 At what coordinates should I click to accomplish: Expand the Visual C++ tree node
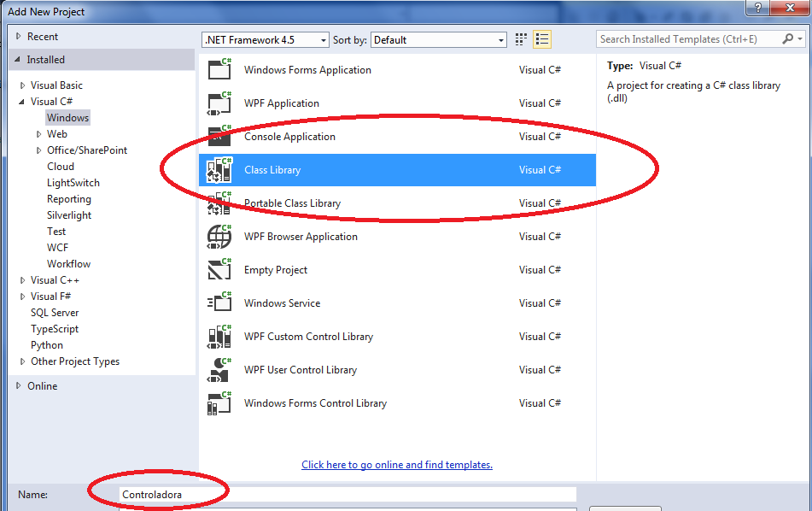pyautogui.click(x=22, y=280)
